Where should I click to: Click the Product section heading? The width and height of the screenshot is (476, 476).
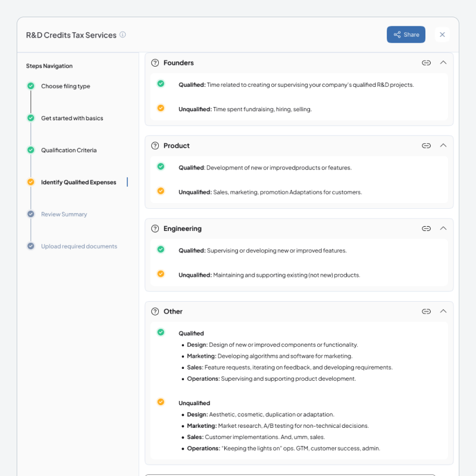pyautogui.click(x=176, y=146)
